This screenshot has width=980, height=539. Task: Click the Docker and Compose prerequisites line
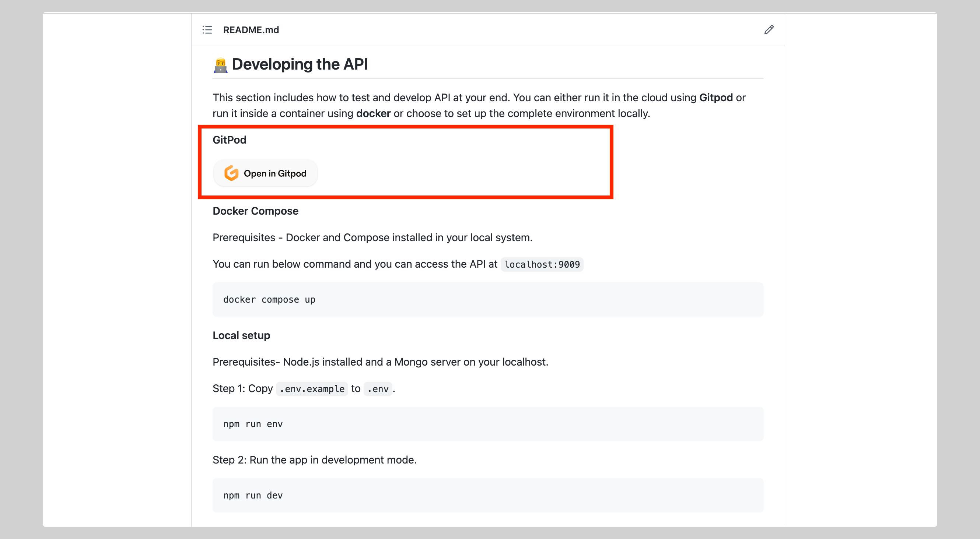click(372, 237)
